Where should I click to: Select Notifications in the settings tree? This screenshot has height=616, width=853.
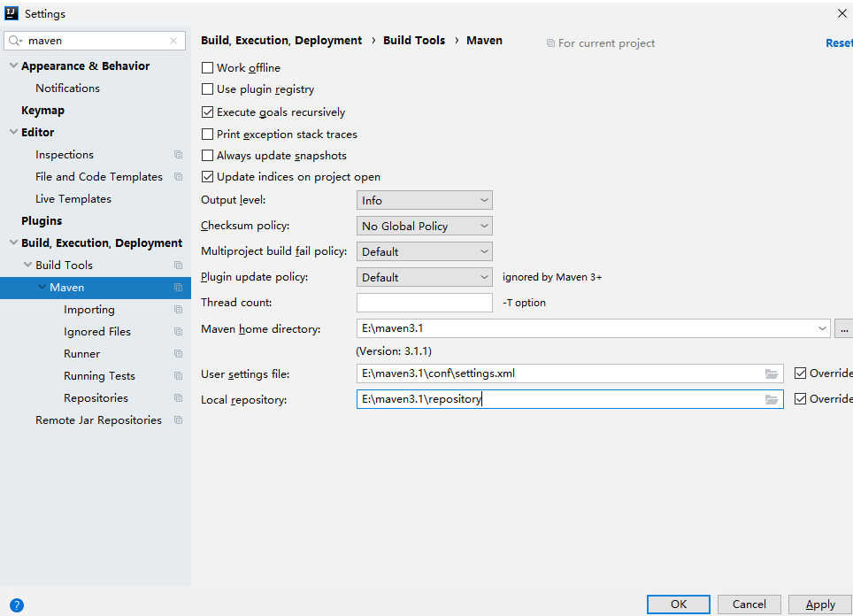pyautogui.click(x=67, y=89)
